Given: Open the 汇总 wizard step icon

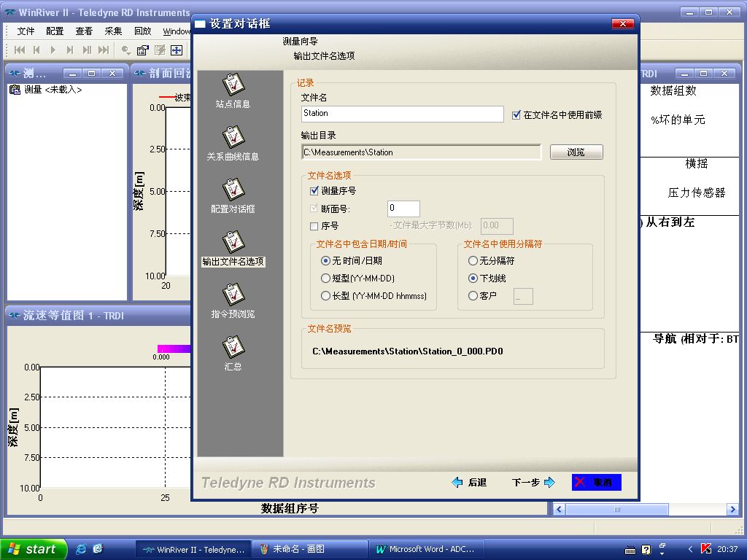Looking at the screenshot, I should [x=233, y=350].
